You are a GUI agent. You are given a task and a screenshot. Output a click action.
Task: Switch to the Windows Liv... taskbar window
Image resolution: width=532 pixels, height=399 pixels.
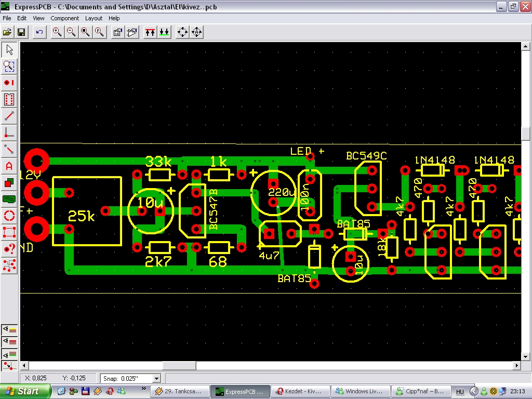pyautogui.click(x=360, y=391)
